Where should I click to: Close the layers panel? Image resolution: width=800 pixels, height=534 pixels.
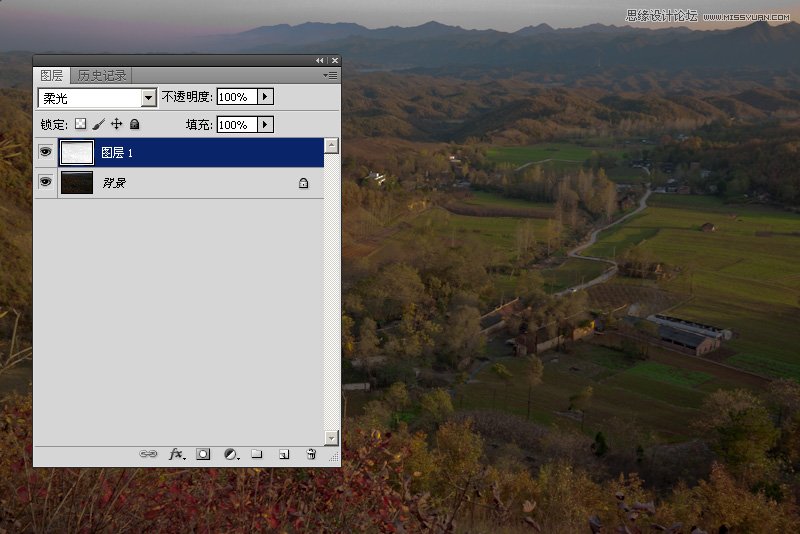335,60
